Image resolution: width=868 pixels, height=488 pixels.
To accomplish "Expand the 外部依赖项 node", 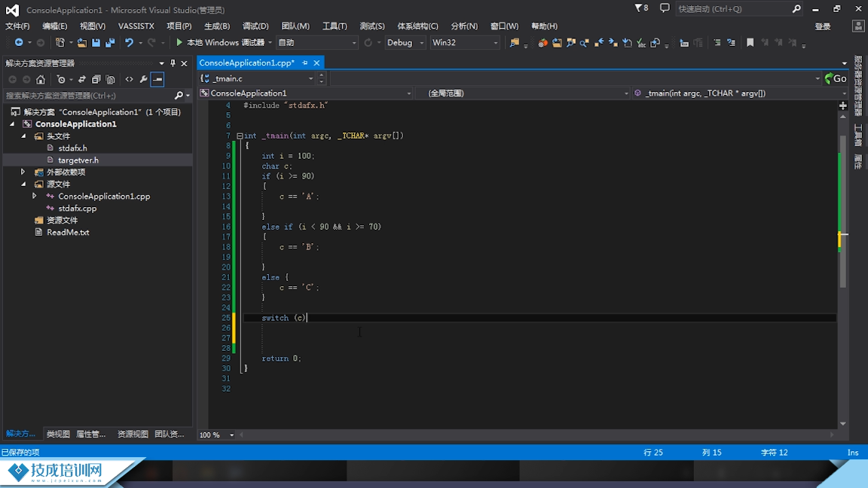I will (x=23, y=172).
